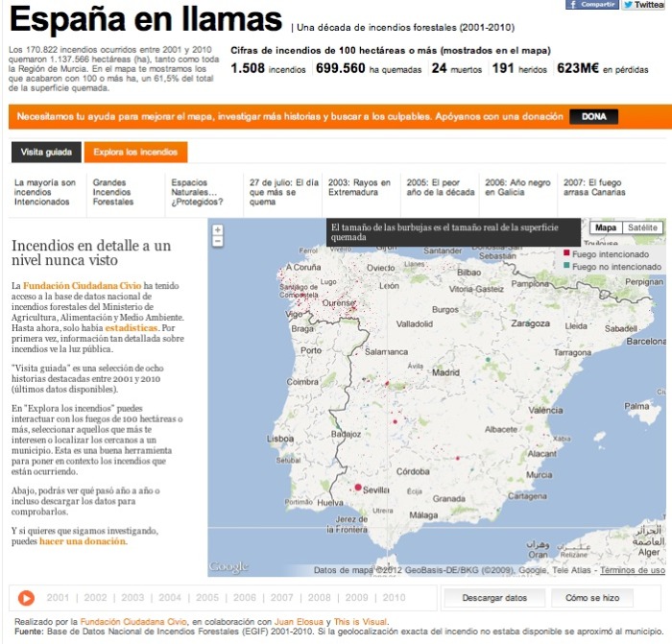This screenshot has width=672, height=644.
Task: Click the '24 muertos' statistic
Action: pyautogui.click(x=456, y=68)
